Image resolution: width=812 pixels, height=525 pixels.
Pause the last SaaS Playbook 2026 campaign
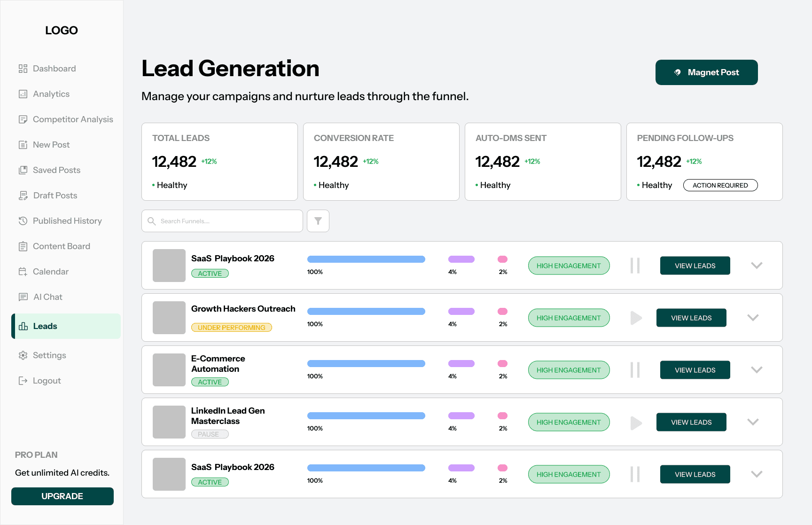click(635, 474)
